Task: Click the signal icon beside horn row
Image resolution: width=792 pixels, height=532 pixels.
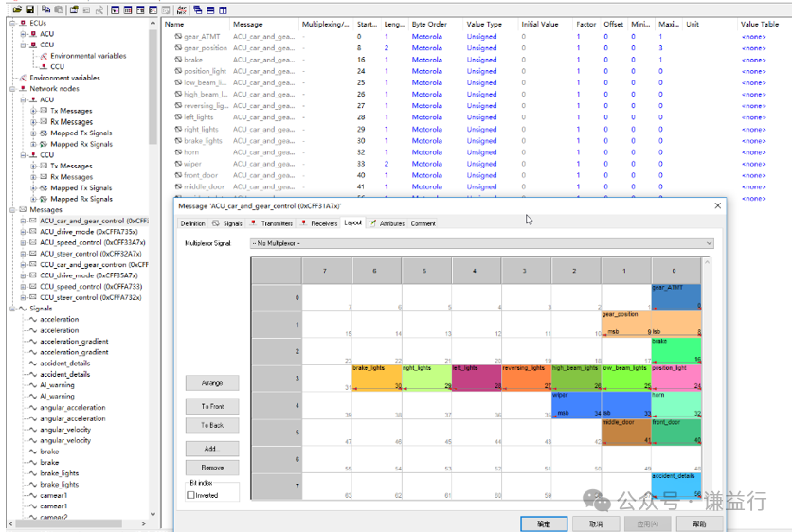Action: tap(178, 151)
